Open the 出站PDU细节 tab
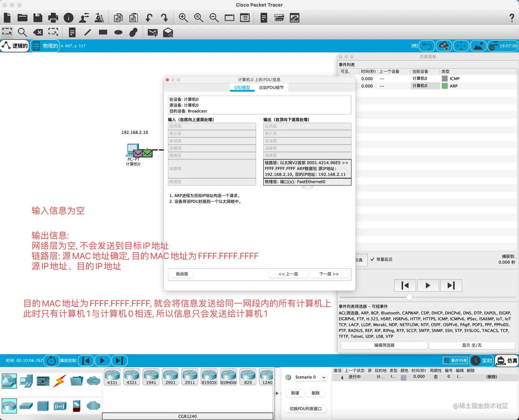The image size is (519, 420). pos(271,87)
